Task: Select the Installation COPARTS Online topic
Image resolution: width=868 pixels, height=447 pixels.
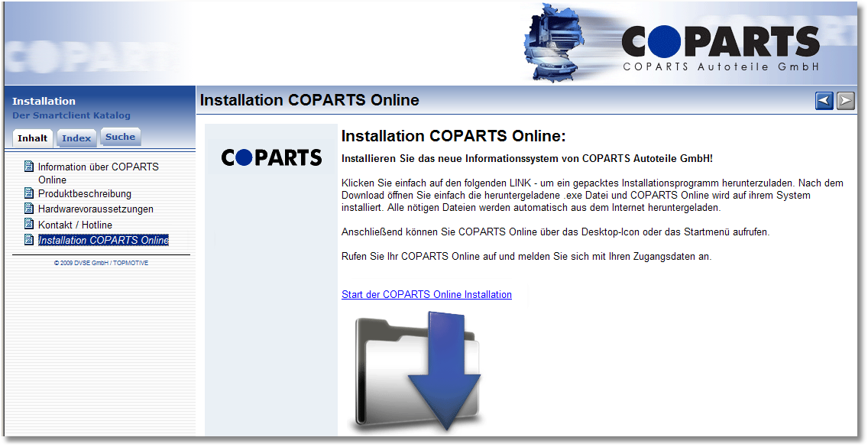Action: point(103,241)
